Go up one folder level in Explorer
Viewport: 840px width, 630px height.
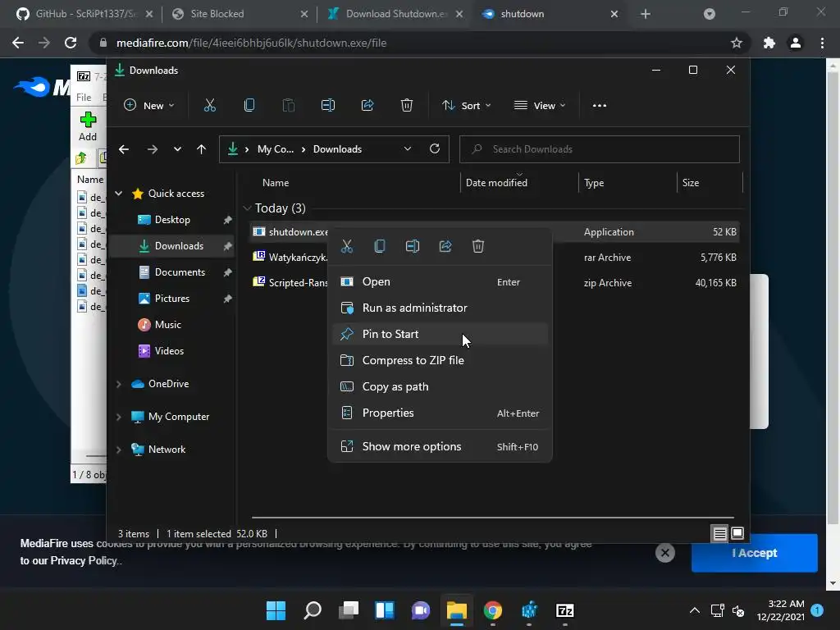202,149
